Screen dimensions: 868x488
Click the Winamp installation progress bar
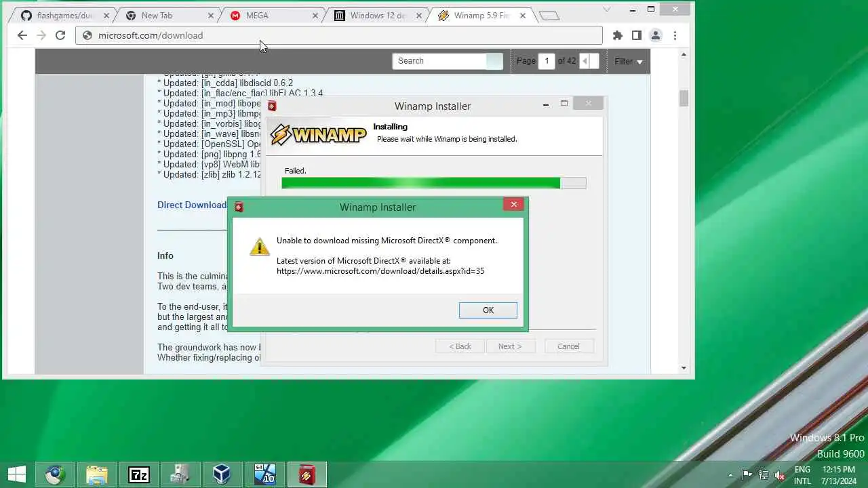(434, 183)
